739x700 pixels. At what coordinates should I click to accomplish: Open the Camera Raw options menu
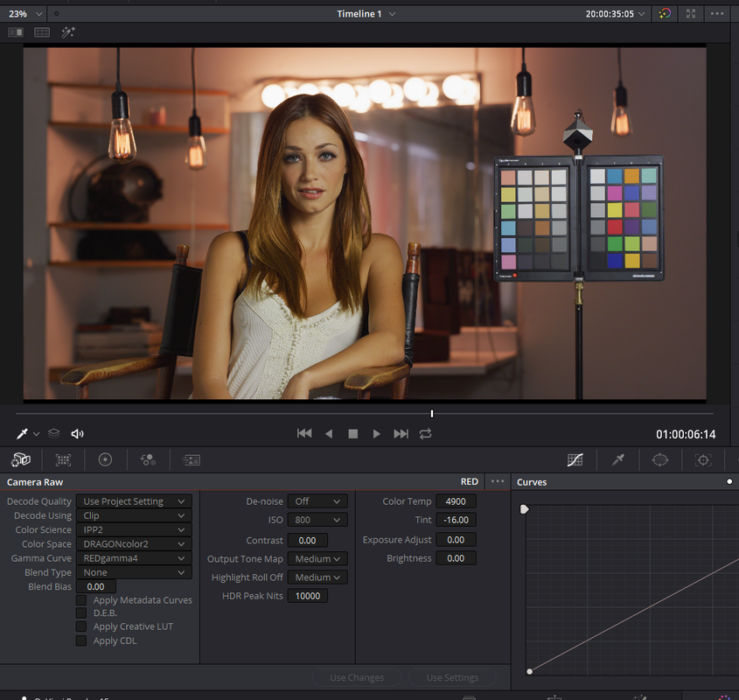pyautogui.click(x=498, y=481)
